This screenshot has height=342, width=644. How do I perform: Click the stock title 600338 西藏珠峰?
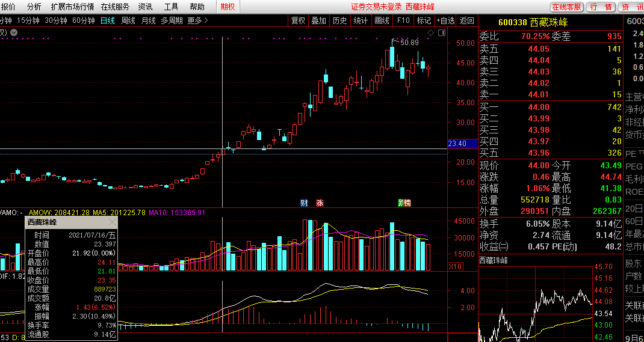[x=533, y=23]
